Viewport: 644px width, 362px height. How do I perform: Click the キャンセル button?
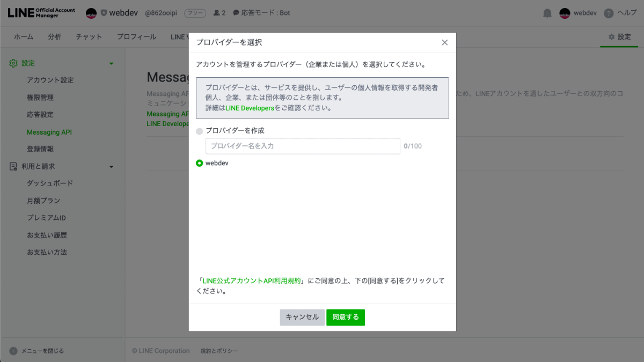pos(302,317)
